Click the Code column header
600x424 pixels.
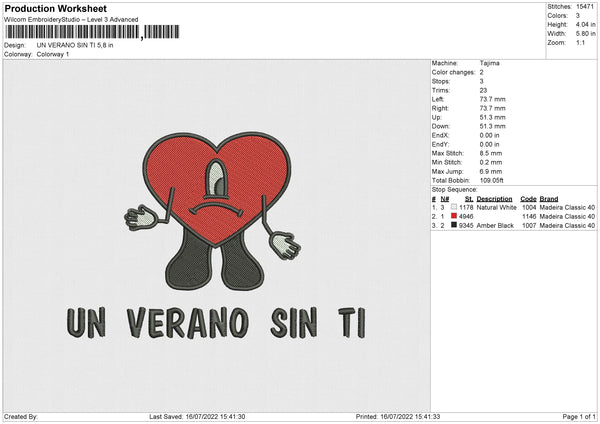click(x=528, y=199)
